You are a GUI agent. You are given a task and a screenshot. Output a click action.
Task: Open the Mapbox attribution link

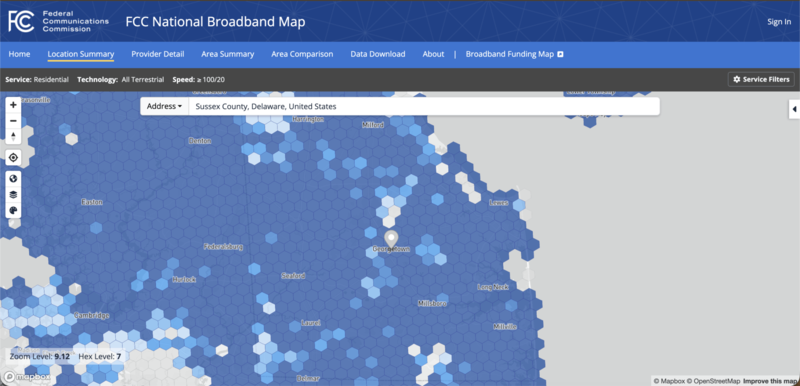669,381
